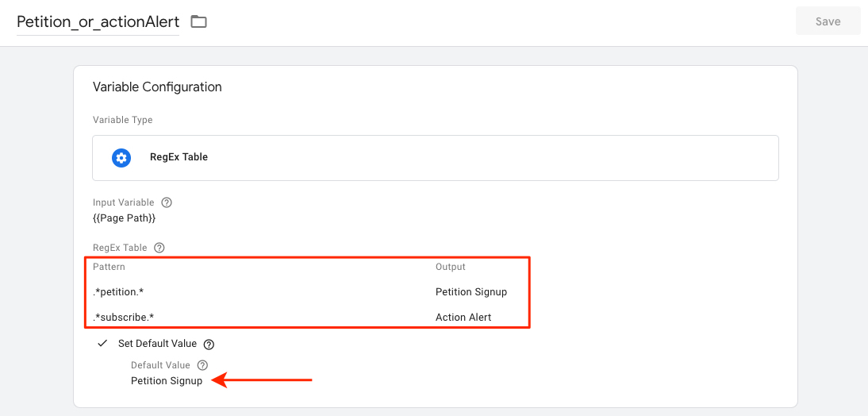This screenshot has width=868, height=416.
Task: Open help icon next to RegEx Table label
Action: pyautogui.click(x=159, y=248)
